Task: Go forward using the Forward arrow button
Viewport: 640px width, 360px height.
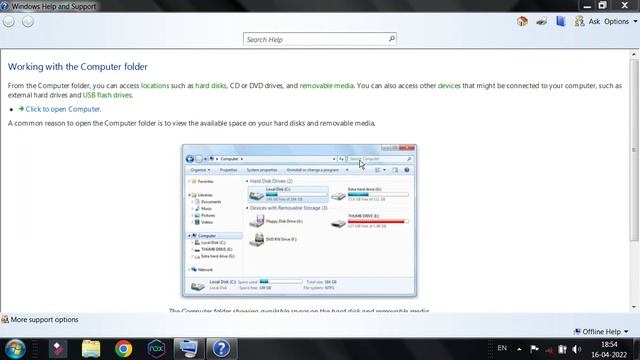Action: pos(28,22)
